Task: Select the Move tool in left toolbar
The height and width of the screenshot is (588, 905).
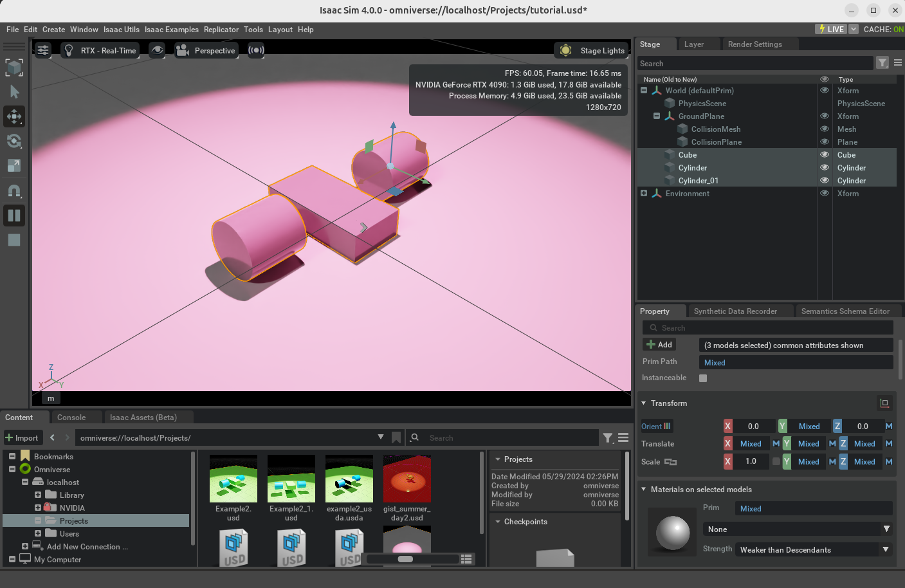Action: click(14, 116)
